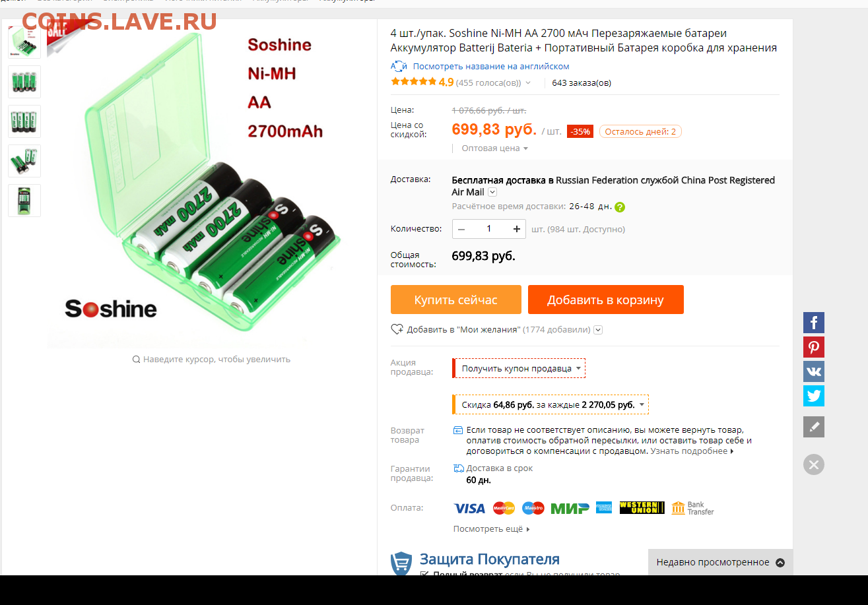
Task: Share product on Pinterest
Action: [814, 347]
